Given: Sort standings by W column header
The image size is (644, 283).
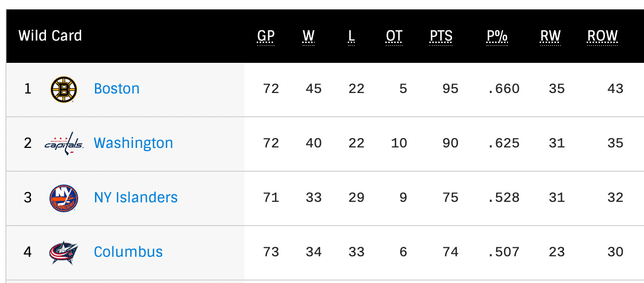Looking at the screenshot, I should click(309, 36).
